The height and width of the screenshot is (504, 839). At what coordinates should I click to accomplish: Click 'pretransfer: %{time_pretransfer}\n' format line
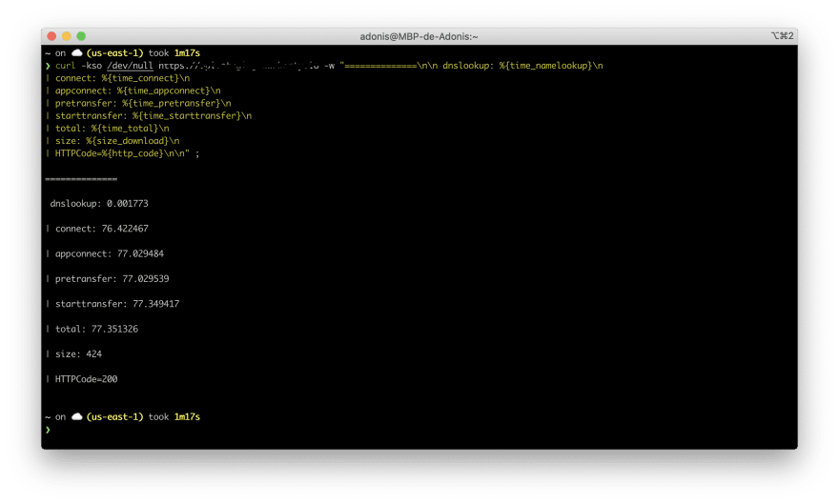click(x=143, y=103)
